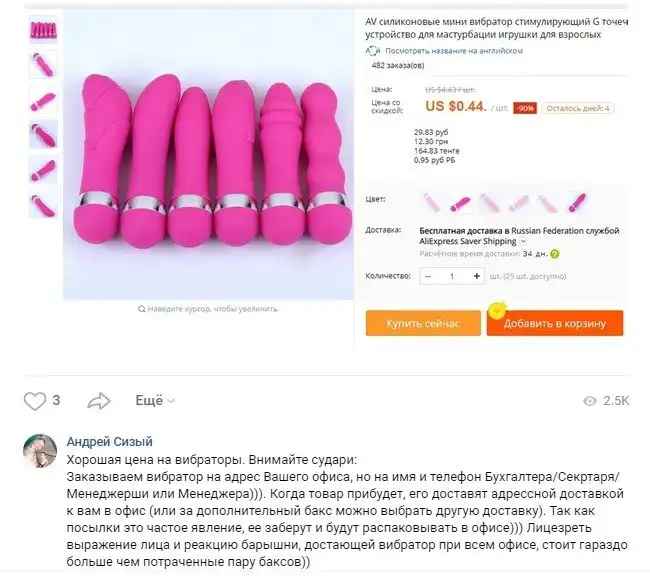This screenshot has height=580, width=650.
Task: Expand the Ещё menu
Action: (155, 401)
